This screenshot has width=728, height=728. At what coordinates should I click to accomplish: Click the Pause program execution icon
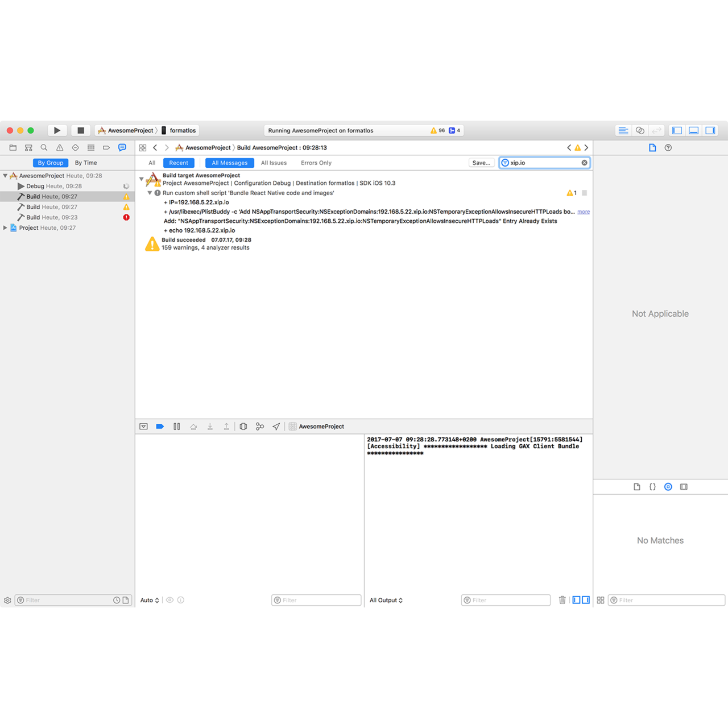click(x=177, y=427)
